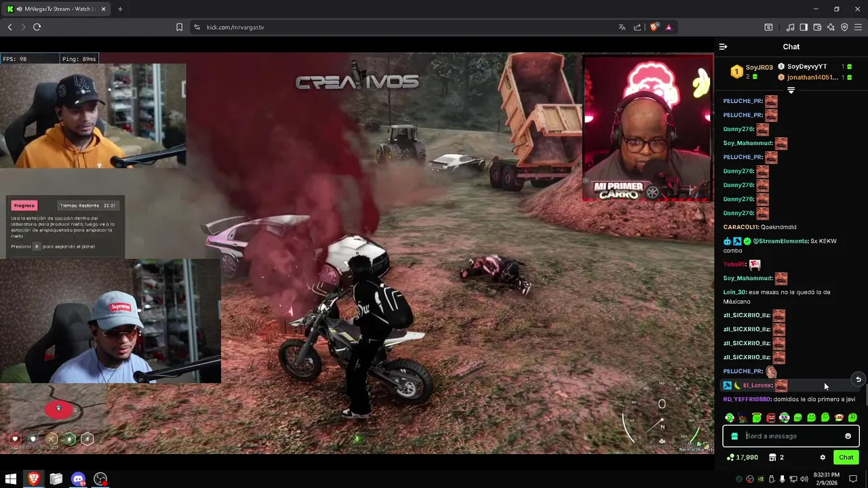Screen dimensions: 868x488
Task: Click the tab search icon in toolbar
Action: pyautogui.click(x=768, y=27)
